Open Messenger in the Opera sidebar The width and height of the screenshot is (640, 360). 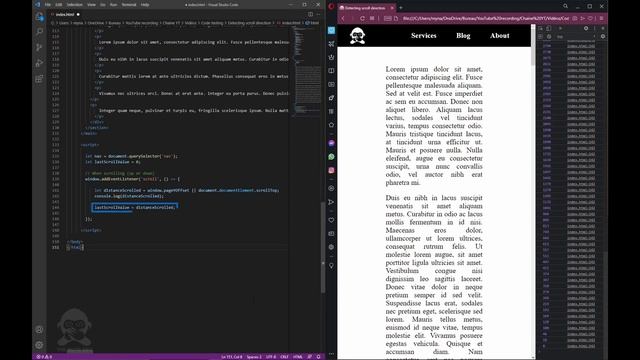331,143
